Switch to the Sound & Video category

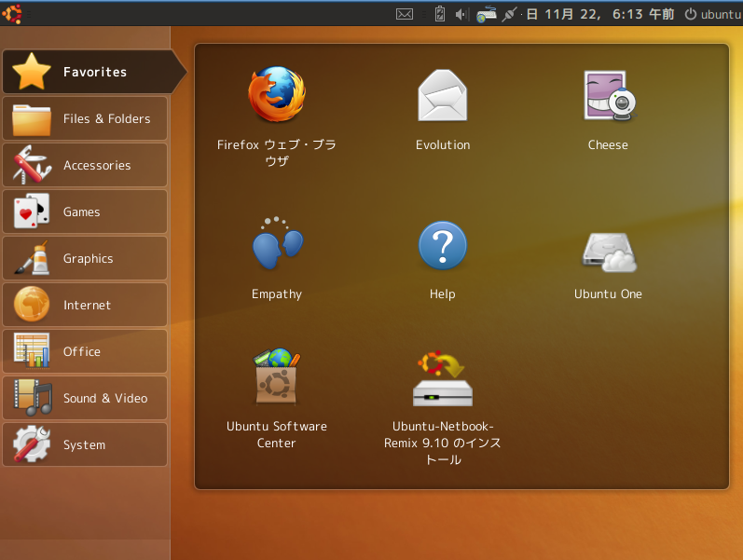point(85,398)
